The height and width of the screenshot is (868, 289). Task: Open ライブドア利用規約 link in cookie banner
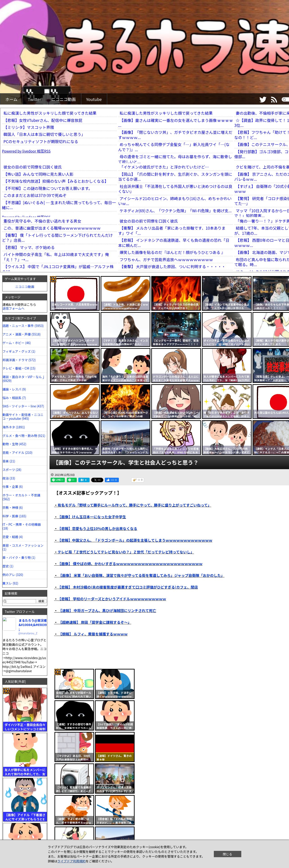click(x=71, y=861)
